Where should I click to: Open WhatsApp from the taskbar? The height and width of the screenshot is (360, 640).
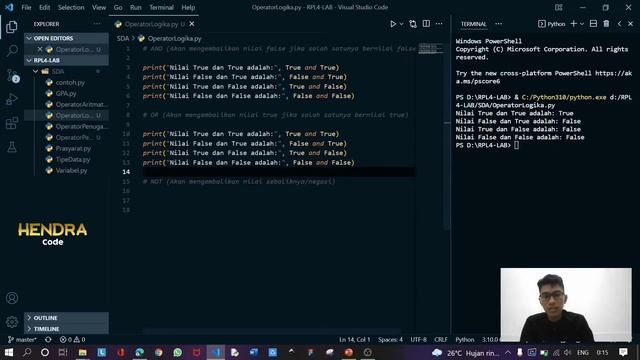click(178, 352)
